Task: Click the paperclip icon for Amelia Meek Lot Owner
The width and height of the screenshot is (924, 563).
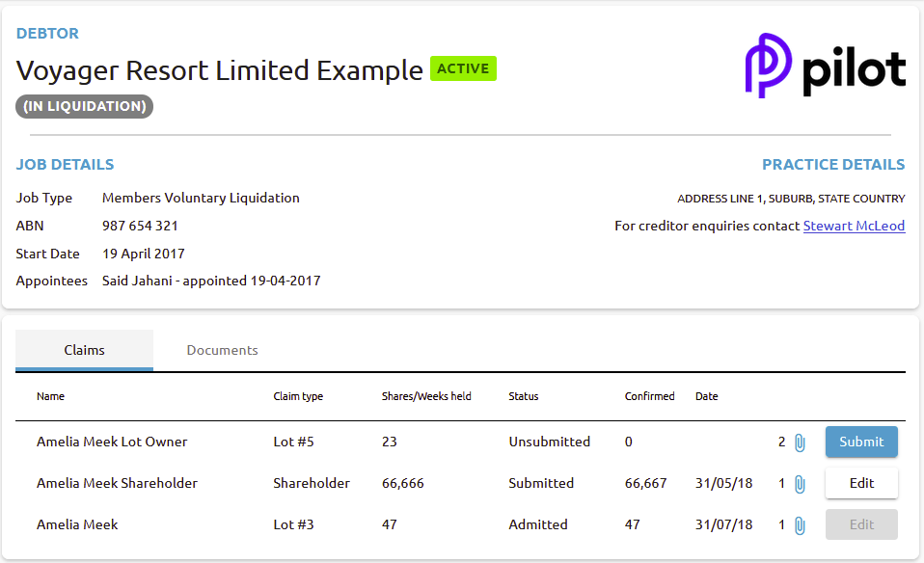Action: (x=800, y=442)
